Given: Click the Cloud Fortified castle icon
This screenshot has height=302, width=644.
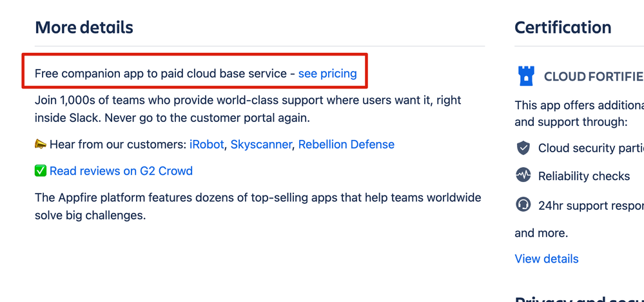Looking at the screenshot, I should tap(525, 76).
